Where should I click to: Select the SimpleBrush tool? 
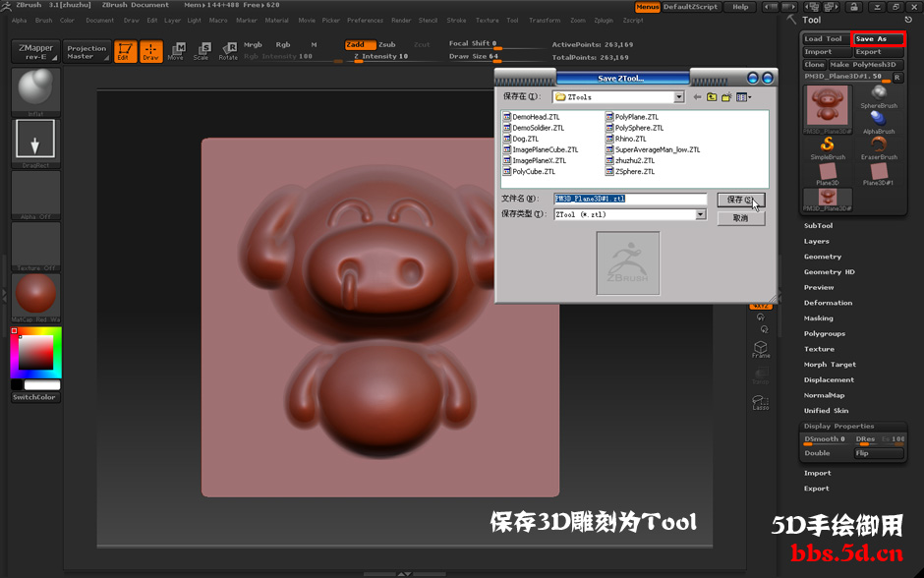pyautogui.click(x=828, y=147)
